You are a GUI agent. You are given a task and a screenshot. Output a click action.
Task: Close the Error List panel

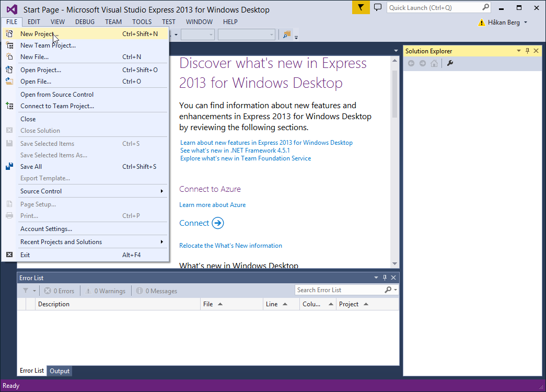[x=393, y=278]
